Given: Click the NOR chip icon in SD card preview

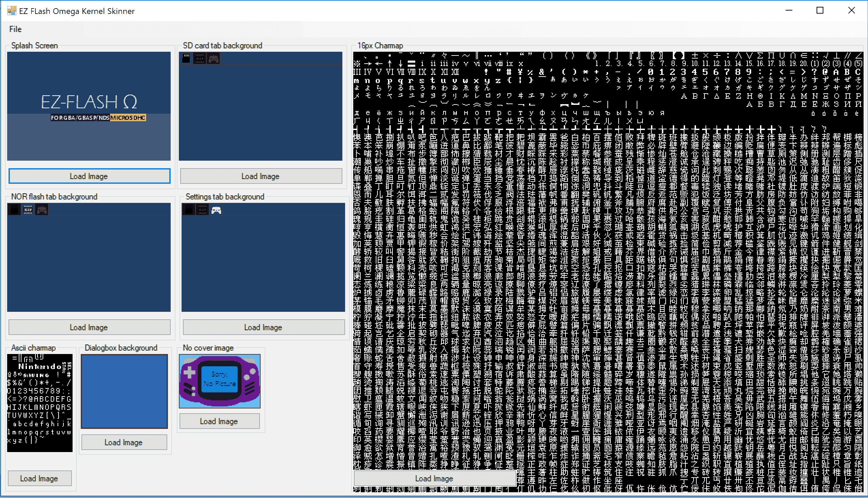Looking at the screenshot, I should point(200,59).
